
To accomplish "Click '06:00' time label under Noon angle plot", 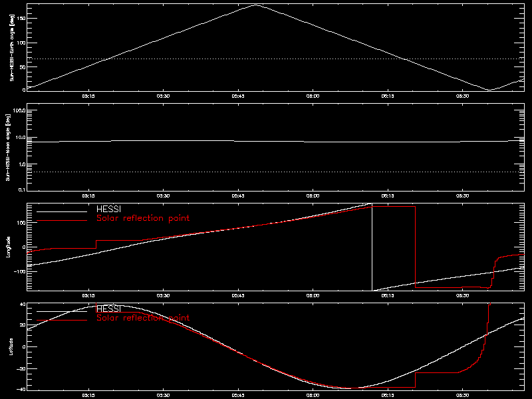I will tap(313, 196).
